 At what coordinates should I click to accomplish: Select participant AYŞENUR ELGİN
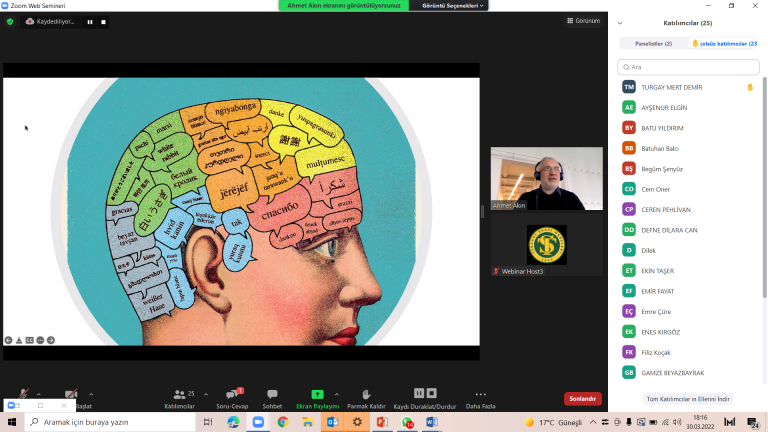(x=688, y=108)
